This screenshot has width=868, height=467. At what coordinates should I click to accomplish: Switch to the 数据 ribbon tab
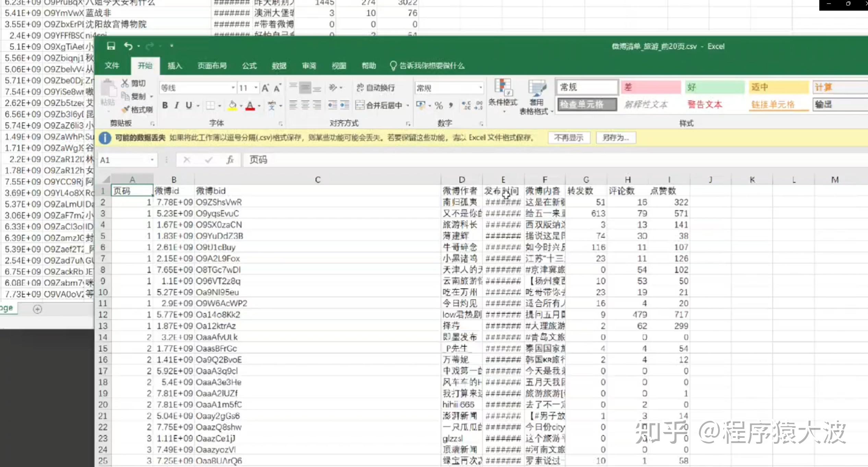pyautogui.click(x=279, y=66)
